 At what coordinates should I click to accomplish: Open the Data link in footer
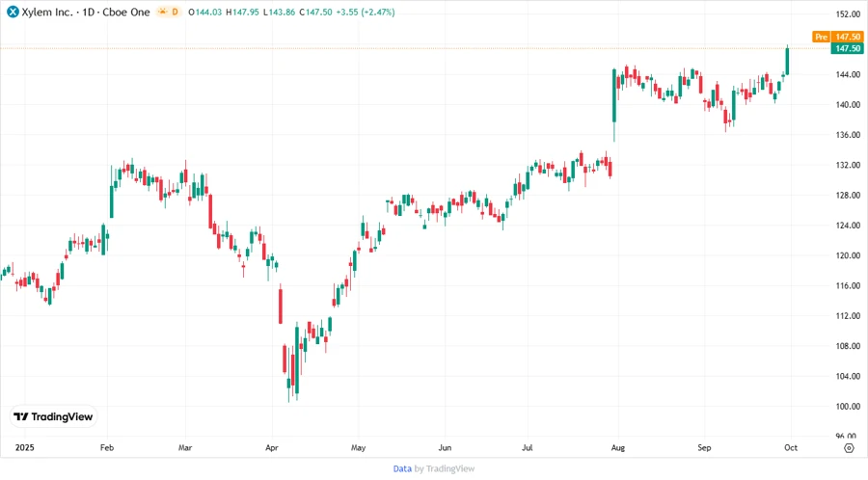pyautogui.click(x=402, y=468)
